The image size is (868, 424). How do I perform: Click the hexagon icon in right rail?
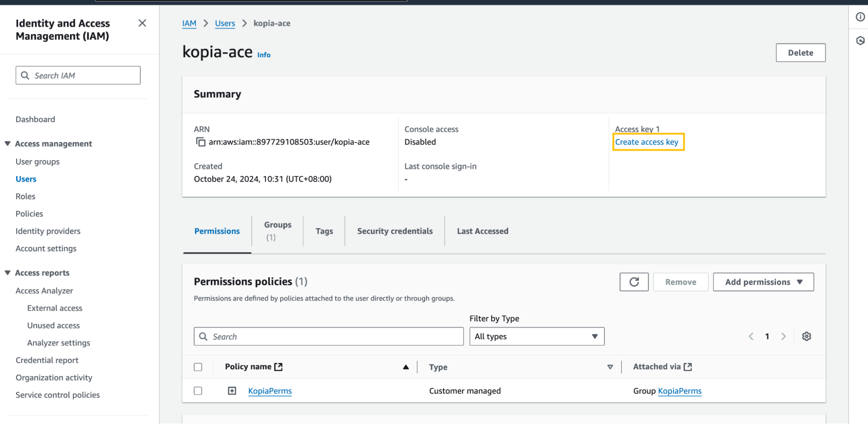click(860, 41)
